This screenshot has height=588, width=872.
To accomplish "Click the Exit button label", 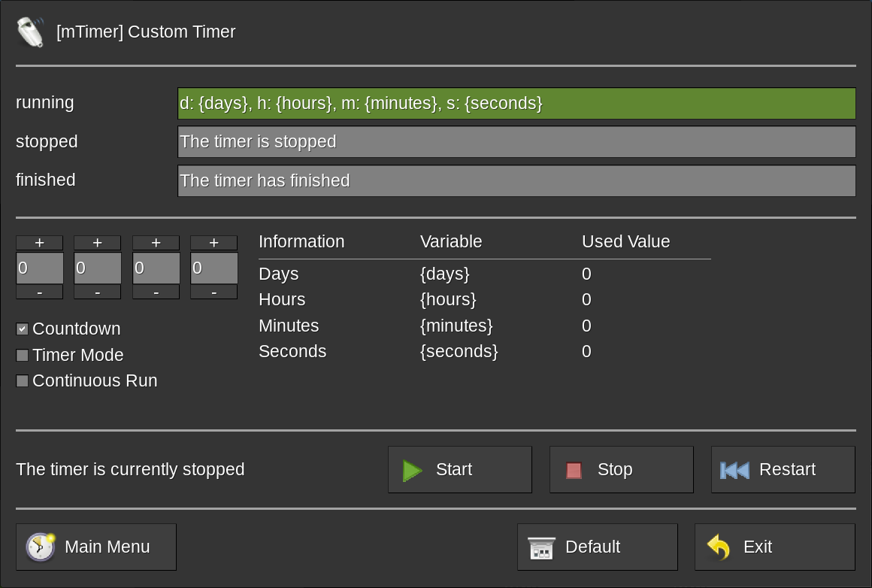I will tap(758, 547).
